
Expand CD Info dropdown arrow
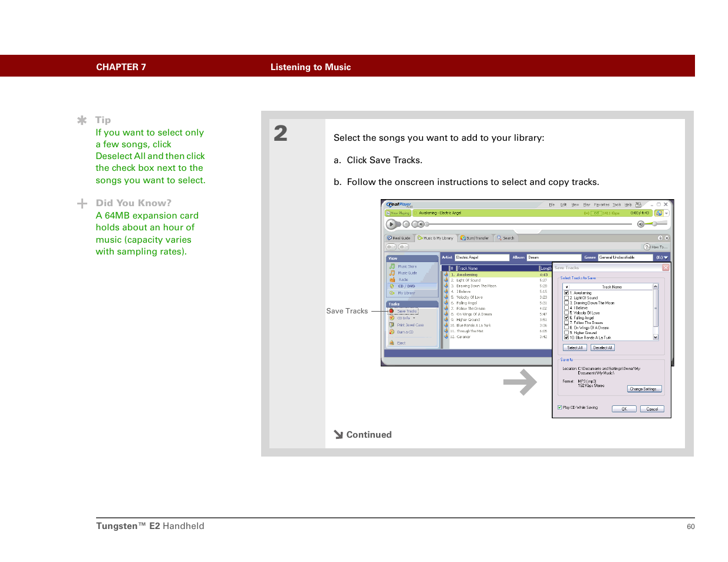414,318
